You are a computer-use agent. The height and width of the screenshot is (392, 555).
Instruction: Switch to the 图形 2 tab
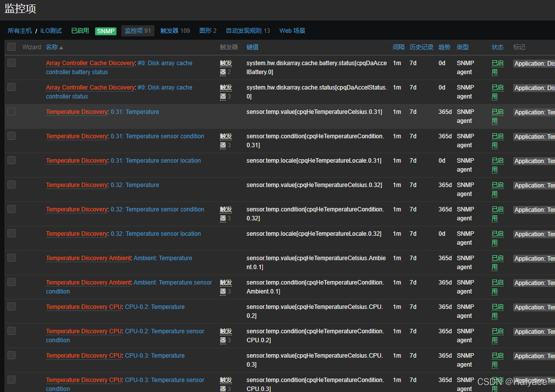[x=208, y=31]
